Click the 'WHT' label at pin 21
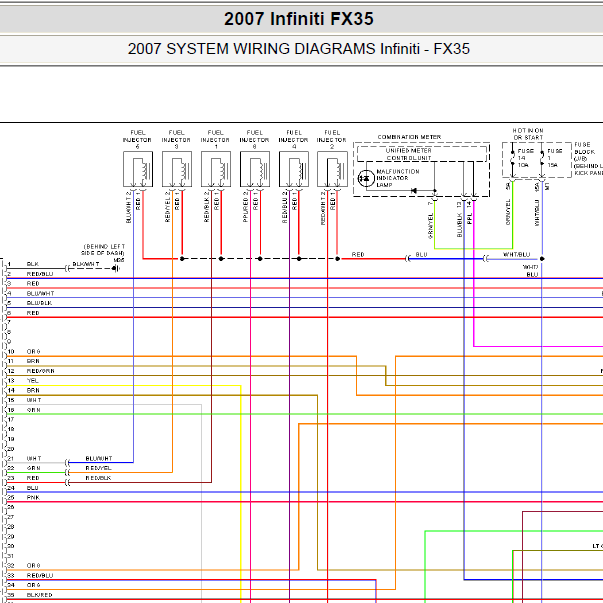 [x=34, y=458]
